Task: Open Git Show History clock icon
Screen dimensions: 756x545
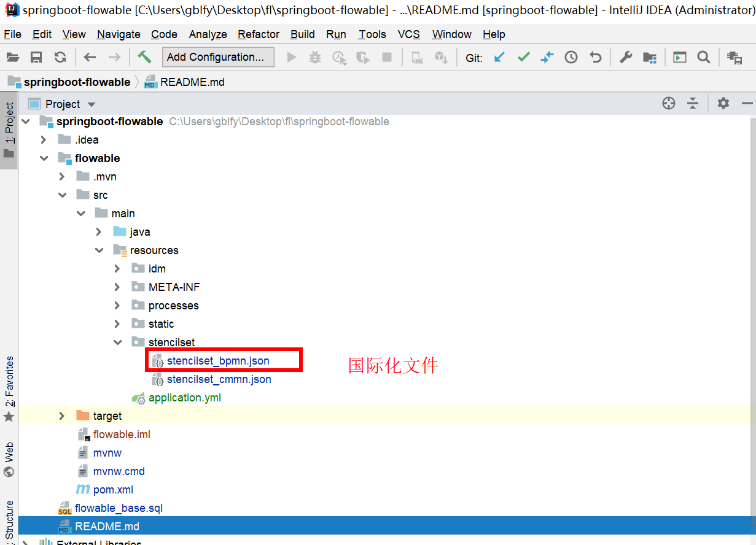Action: (x=571, y=57)
